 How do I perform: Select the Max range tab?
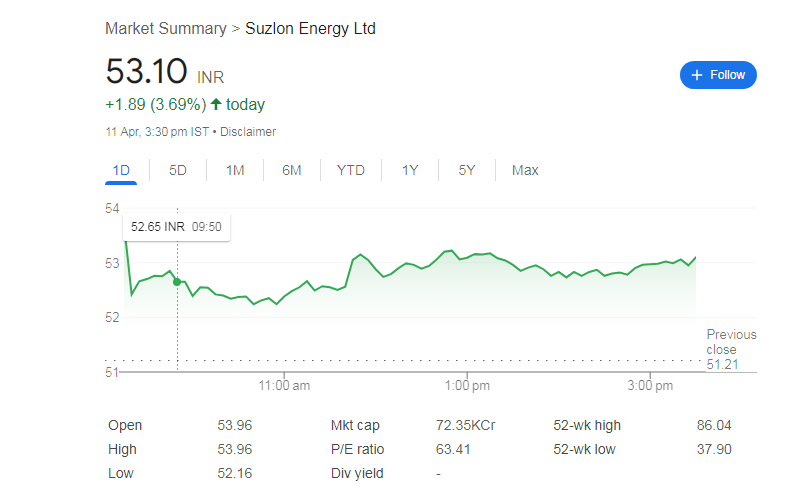coord(525,170)
